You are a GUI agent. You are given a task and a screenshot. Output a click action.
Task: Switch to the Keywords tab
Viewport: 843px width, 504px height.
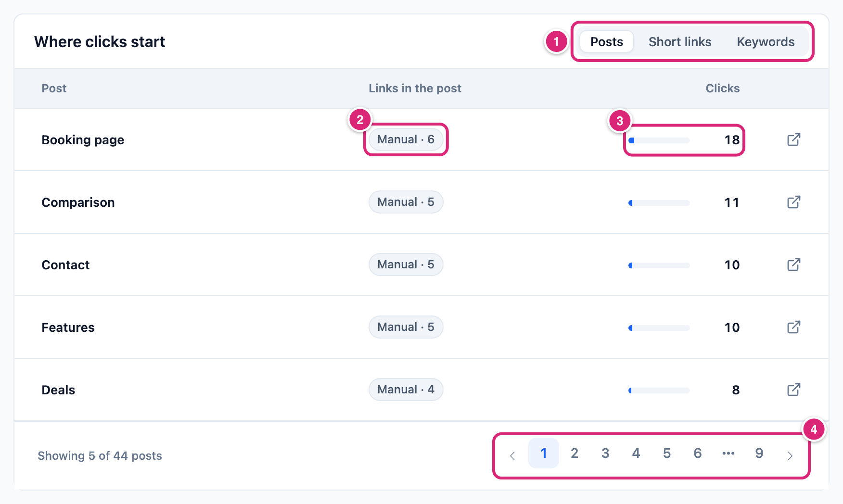766,42
